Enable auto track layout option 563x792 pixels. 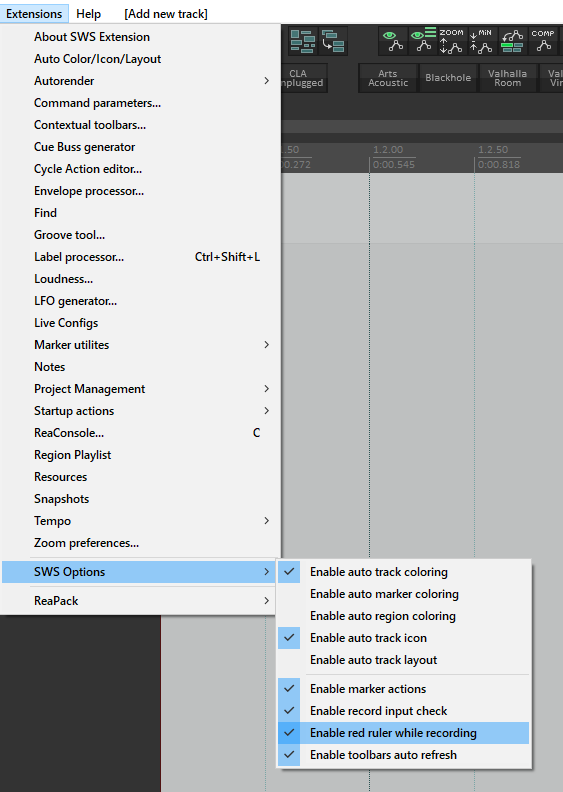coord(404,660)
